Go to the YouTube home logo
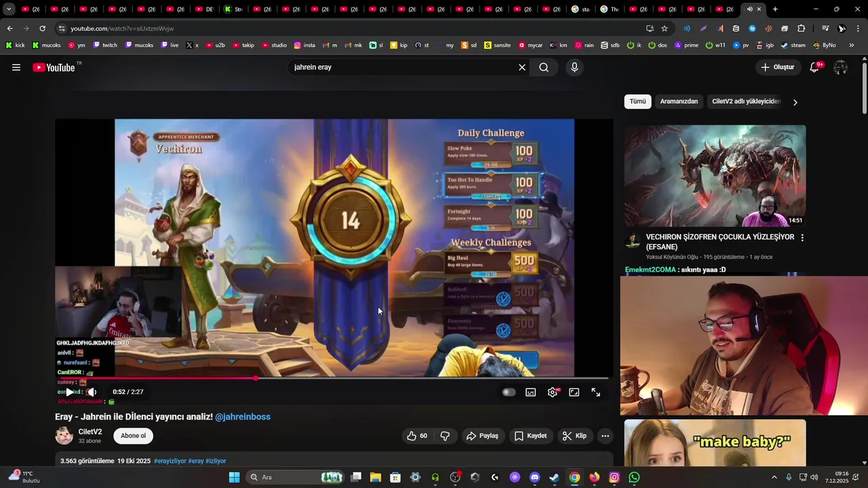Viewport: 868px width, 488px height. tap(54, 67)
